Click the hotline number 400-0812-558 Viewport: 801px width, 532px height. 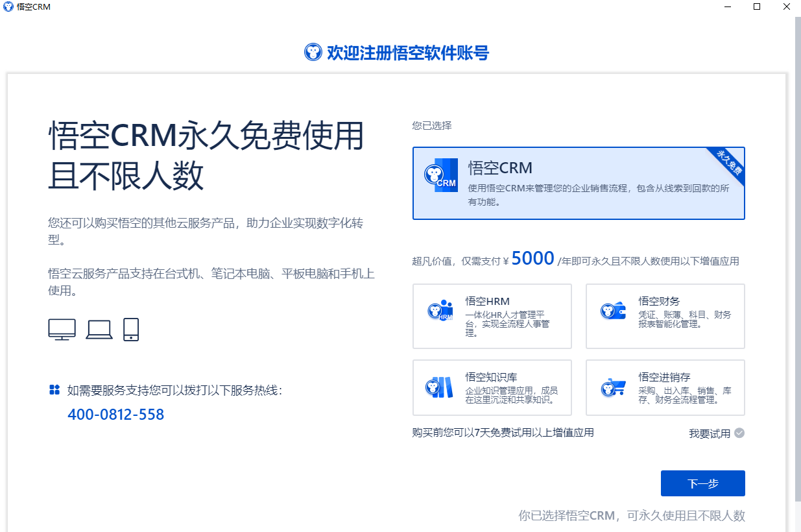116,414
